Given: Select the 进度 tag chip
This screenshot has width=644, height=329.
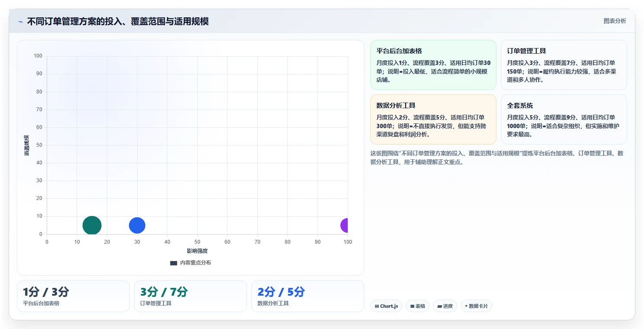Looking at the screenshot, I should pyautogui.click(x=445, y=306).
